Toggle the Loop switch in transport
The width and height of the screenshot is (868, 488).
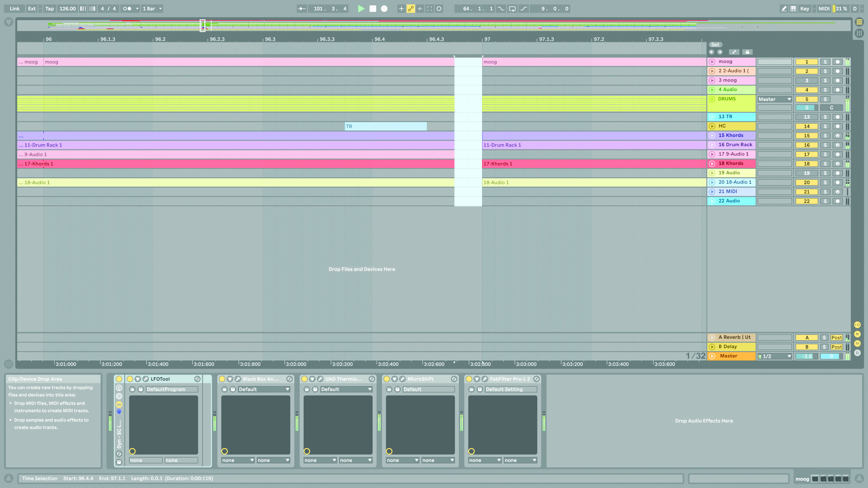512,9
